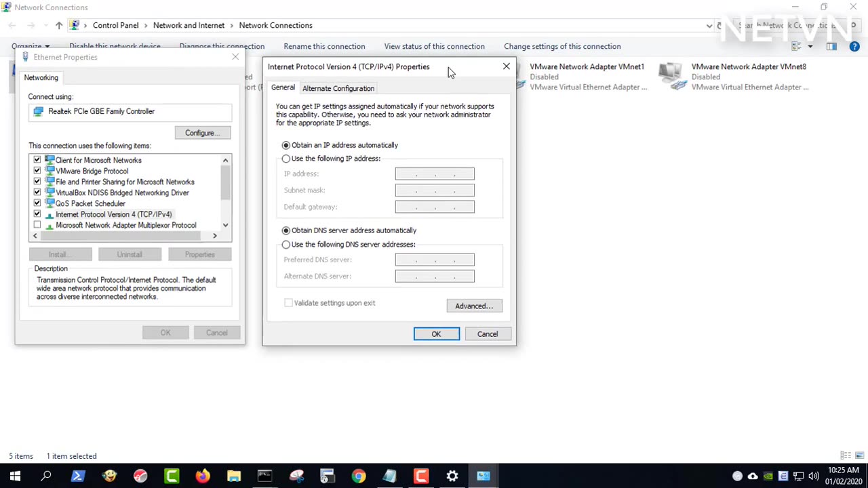Uncheck Client for Microsoft Networks
Screen dimensions: 868x488
[x=37, y=160]
